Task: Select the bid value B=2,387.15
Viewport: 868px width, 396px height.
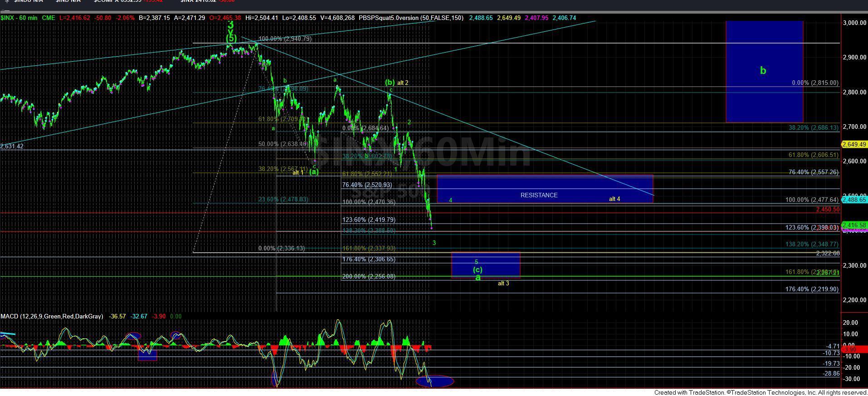Action: coord(155,18)
